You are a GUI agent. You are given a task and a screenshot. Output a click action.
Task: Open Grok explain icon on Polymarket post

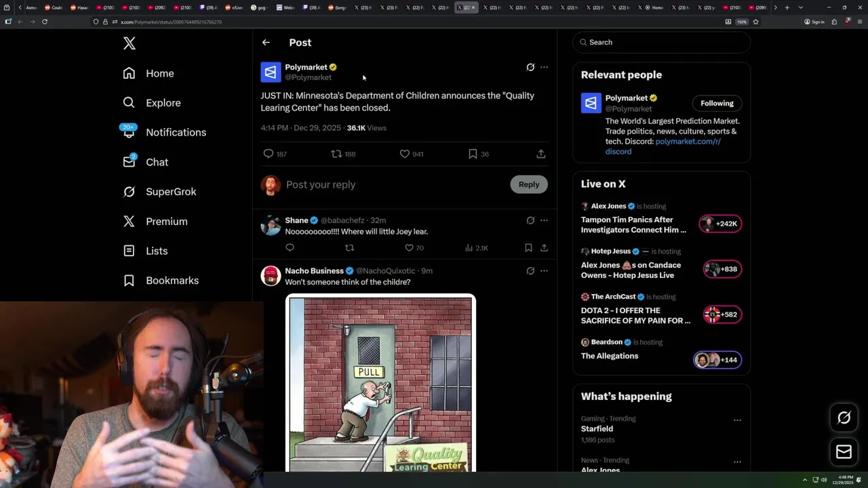click(x=530, y=67)
